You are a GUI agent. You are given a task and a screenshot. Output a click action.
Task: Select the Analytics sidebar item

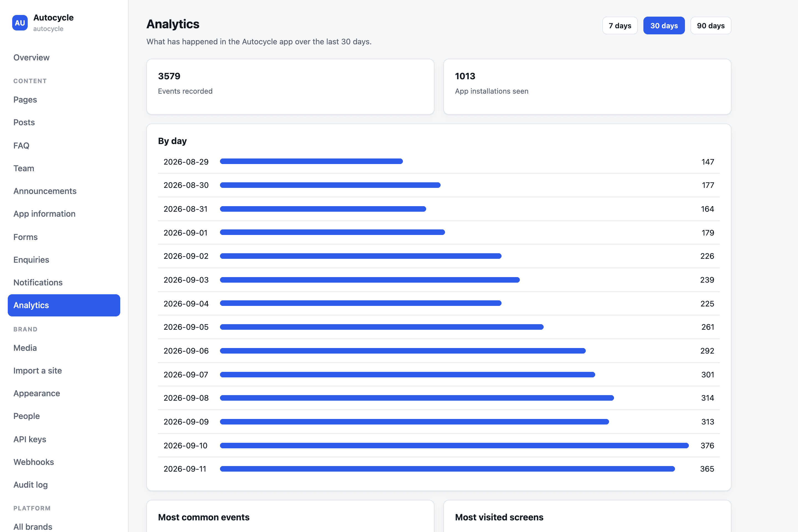(x=64, y=305)
